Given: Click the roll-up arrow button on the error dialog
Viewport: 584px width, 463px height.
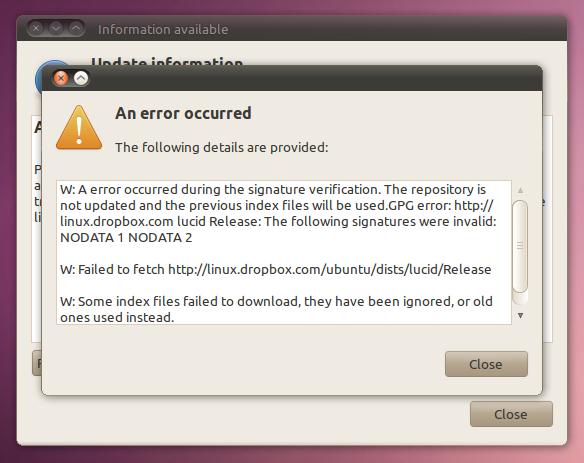Looking at the screenshot, I should [x=81, y=78].
